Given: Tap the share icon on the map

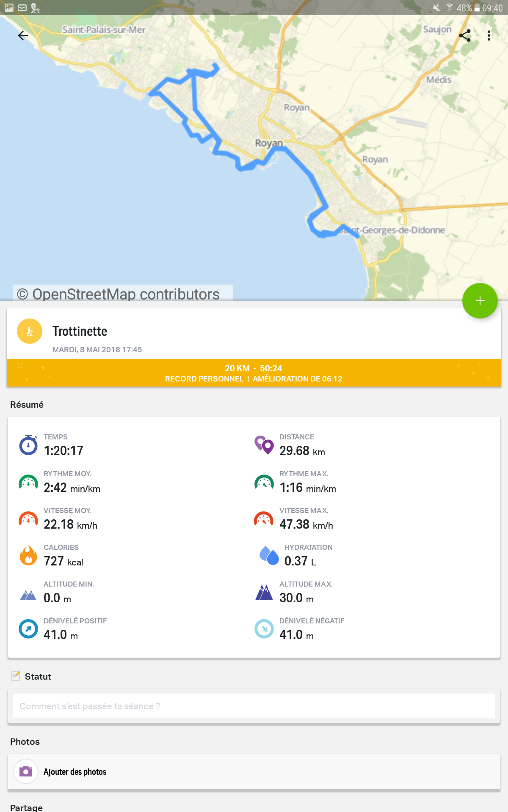Looking at the screenshot, I should point(465,36).
